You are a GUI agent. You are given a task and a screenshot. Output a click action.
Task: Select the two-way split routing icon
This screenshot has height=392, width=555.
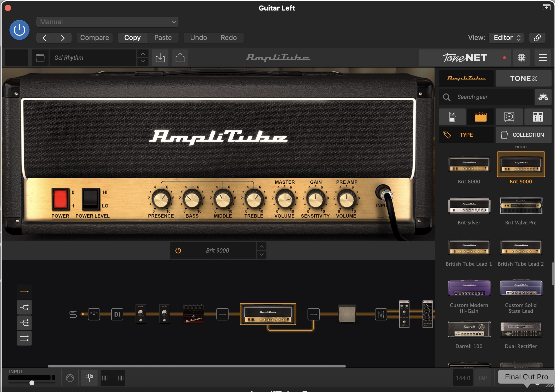(x=24, y=307)
